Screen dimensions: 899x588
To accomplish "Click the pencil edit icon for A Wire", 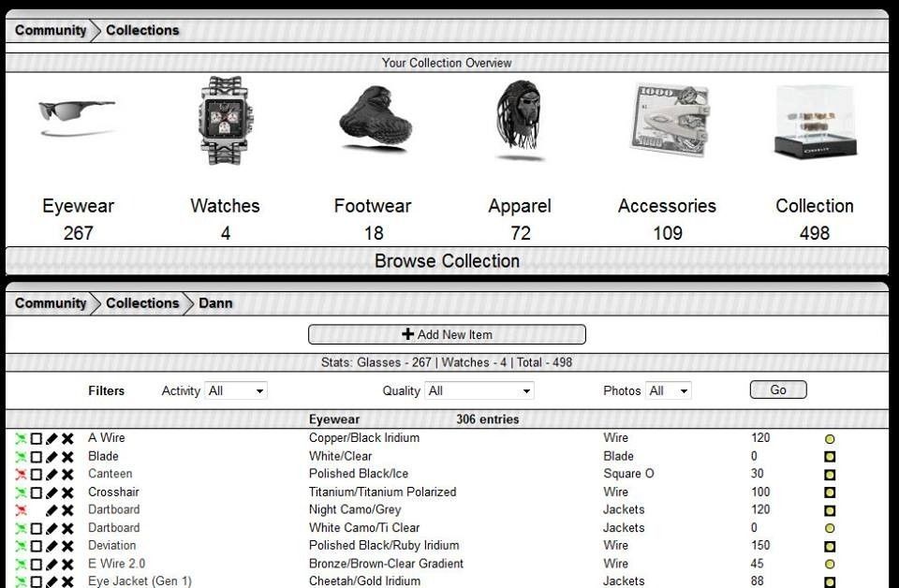I will (x=52, y=438).
